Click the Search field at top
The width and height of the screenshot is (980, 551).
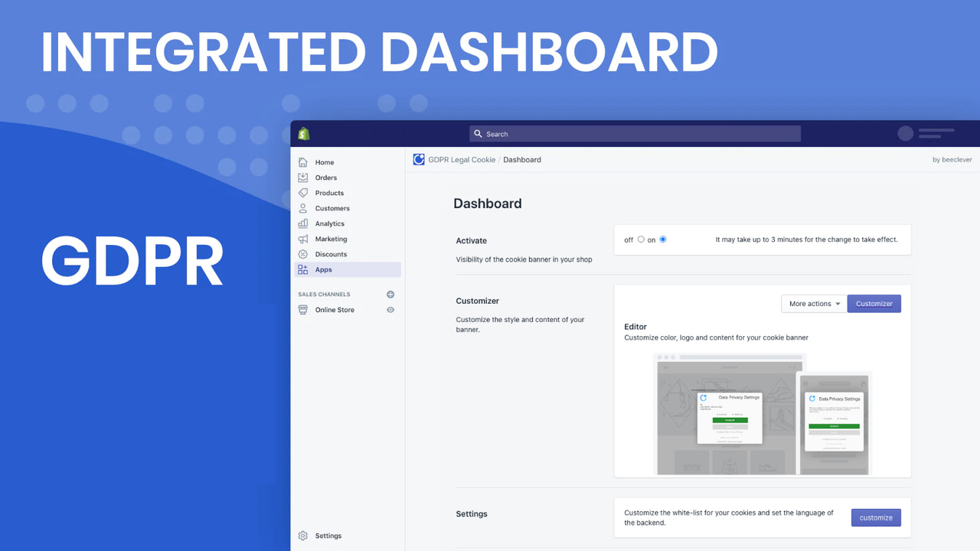tap(634, 133)
